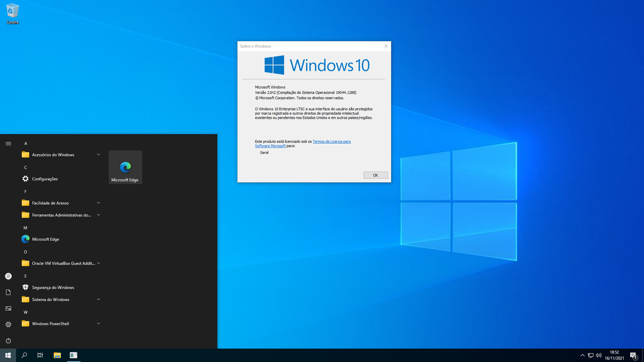This screenshot has width=644, height=362.
Task: Open the user account icon in Start
Action: [8, 276]
